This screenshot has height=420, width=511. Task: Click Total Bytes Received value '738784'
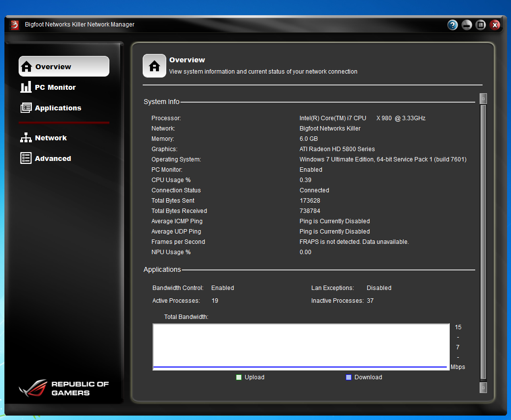click(309, 211)
